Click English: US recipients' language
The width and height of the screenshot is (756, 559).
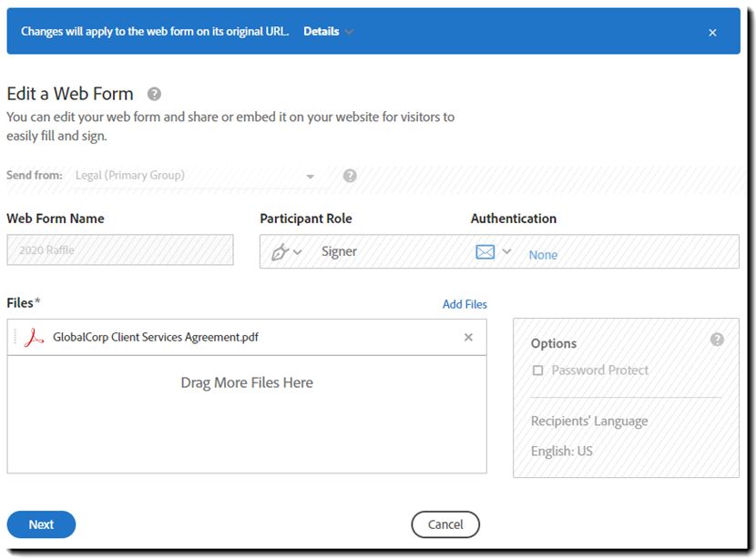562,451
